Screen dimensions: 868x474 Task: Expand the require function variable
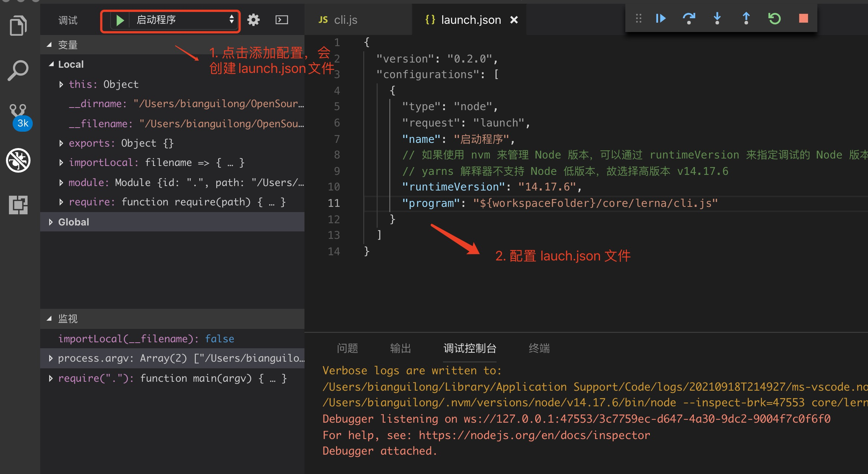61,202
